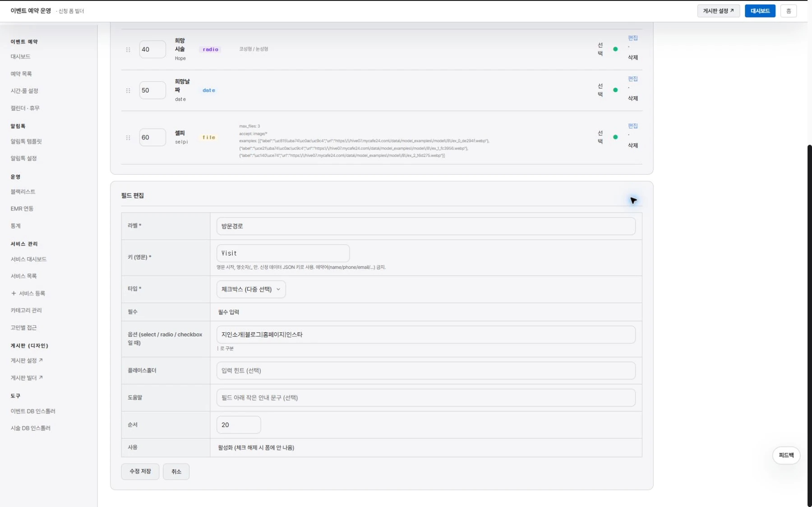Screen dimensions: 812x507
Task: Toggle the 활성화 active option
Action: pyautogui.click(x=256, y=447)
